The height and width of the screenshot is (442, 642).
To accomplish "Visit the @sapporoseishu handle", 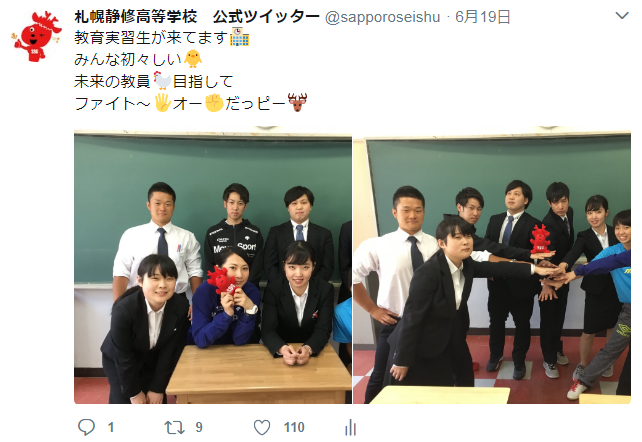I will (382, 17).
